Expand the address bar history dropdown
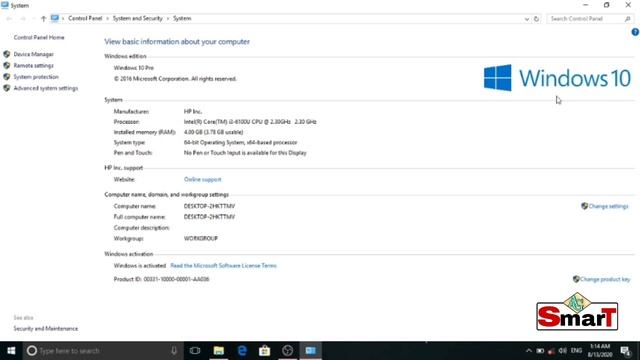Screen dimensions: 640x360 click(527, 19)
